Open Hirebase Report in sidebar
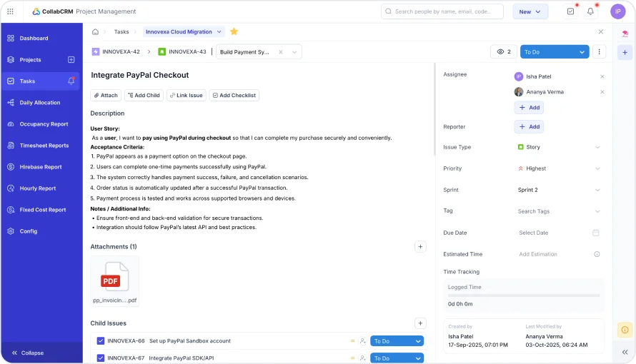Image resolution: width=636 pixels, height=364 pixels. [x=41, y=167]
